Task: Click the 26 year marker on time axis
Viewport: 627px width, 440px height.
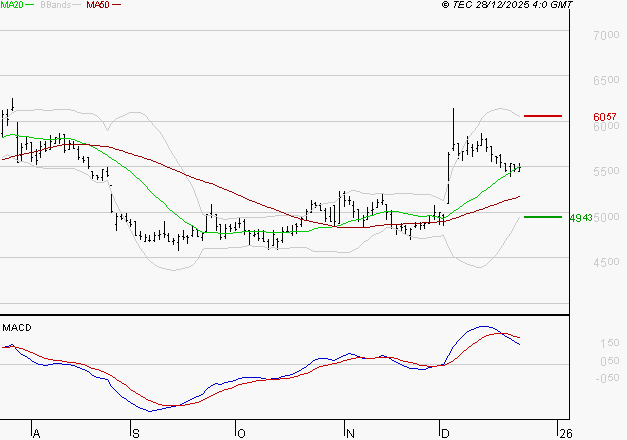Action: [x=566, y=434]
